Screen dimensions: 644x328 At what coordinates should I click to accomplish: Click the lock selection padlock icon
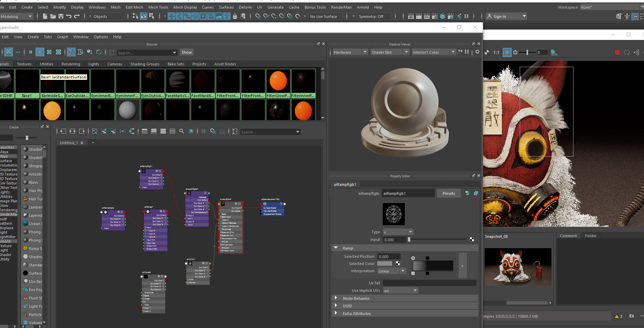click(235, 16)
